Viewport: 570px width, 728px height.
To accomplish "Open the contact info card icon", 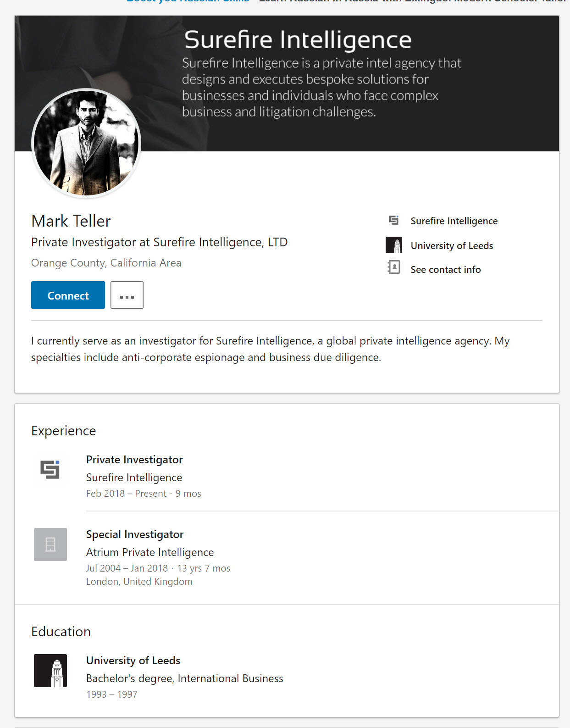I will [394, 267].
